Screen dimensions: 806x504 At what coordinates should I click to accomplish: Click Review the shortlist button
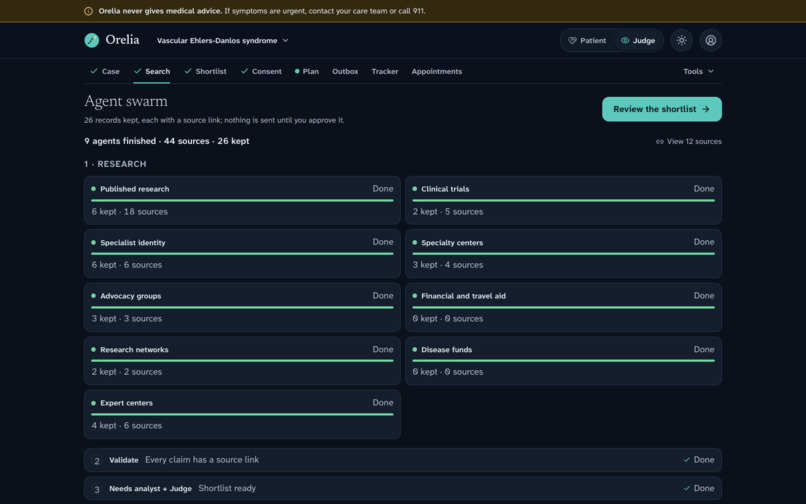click(x=662, y=109)
